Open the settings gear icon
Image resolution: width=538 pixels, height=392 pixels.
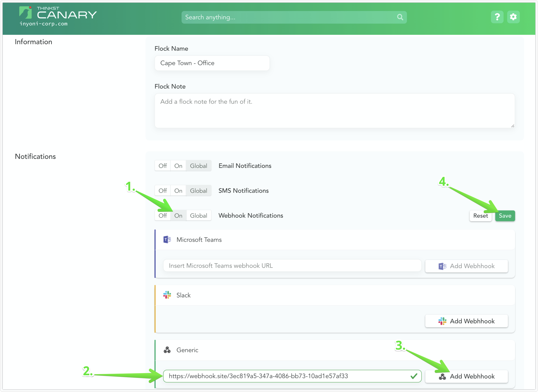tap(513, 17)
